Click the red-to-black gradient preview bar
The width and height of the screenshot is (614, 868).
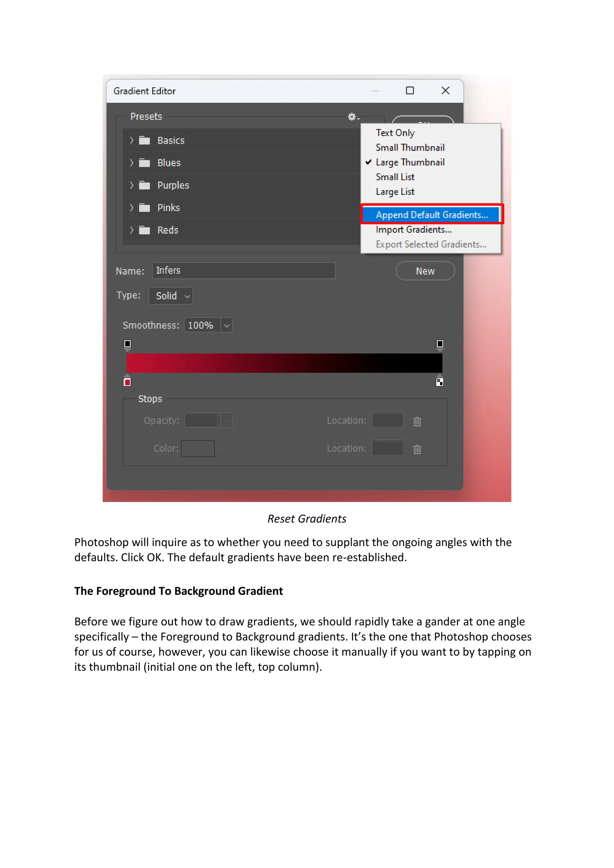[284, 363]
